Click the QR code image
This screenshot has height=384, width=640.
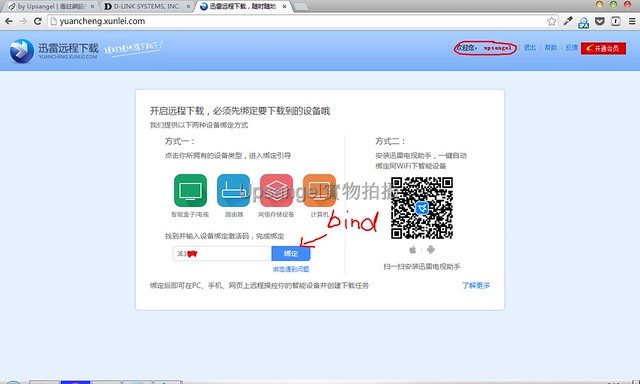[422, 208]
